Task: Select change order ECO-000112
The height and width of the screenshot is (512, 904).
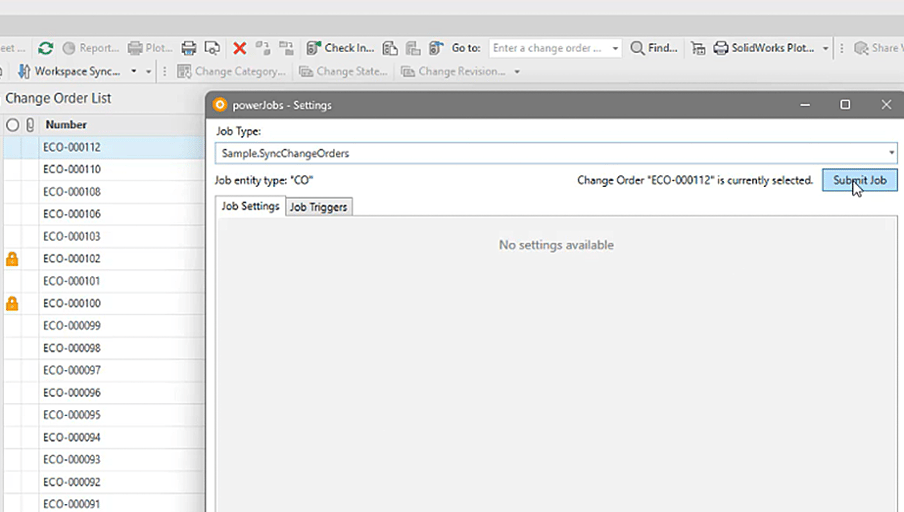Action: [x=71, y=147]
